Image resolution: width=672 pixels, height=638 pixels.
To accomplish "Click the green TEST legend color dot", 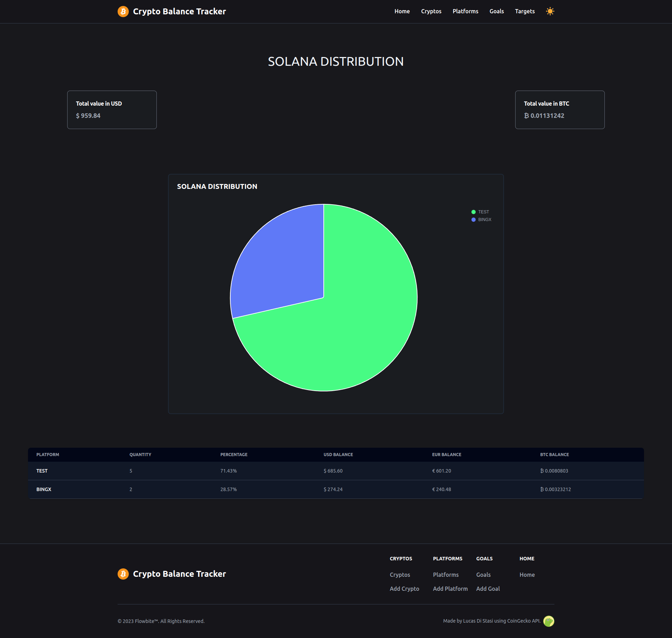I will 474,212.
